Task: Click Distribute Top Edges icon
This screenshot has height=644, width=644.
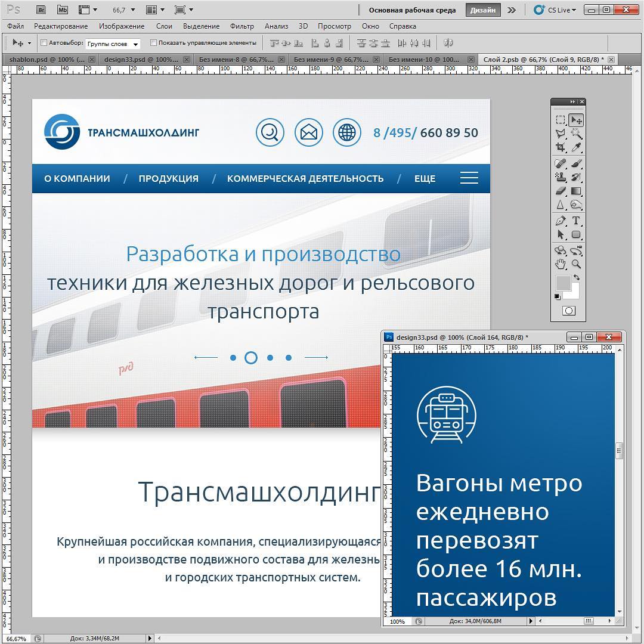Action: tap(361, 43)
